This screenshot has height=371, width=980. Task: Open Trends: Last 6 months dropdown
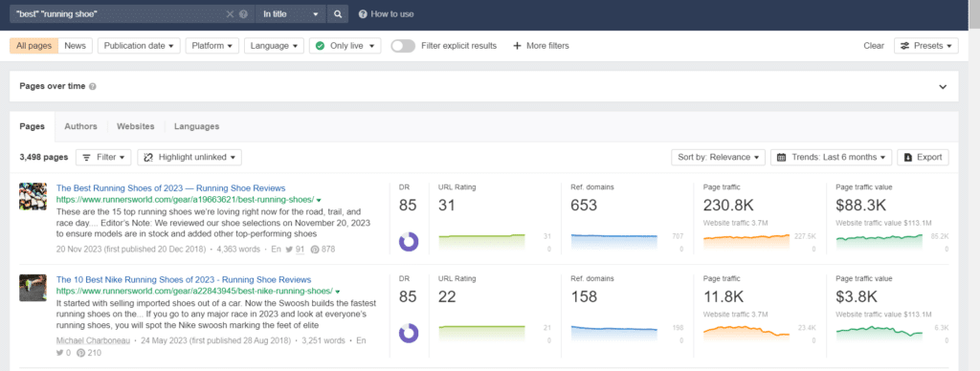click(832, 158)
